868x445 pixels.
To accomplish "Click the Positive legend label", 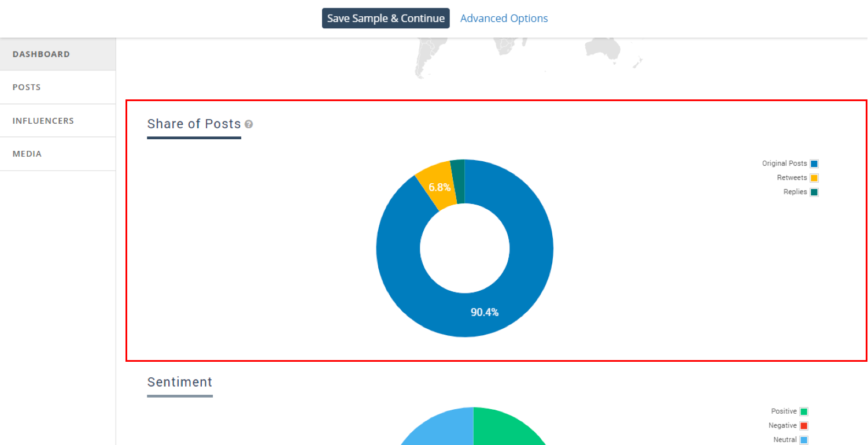I will [x=784, y=411].
